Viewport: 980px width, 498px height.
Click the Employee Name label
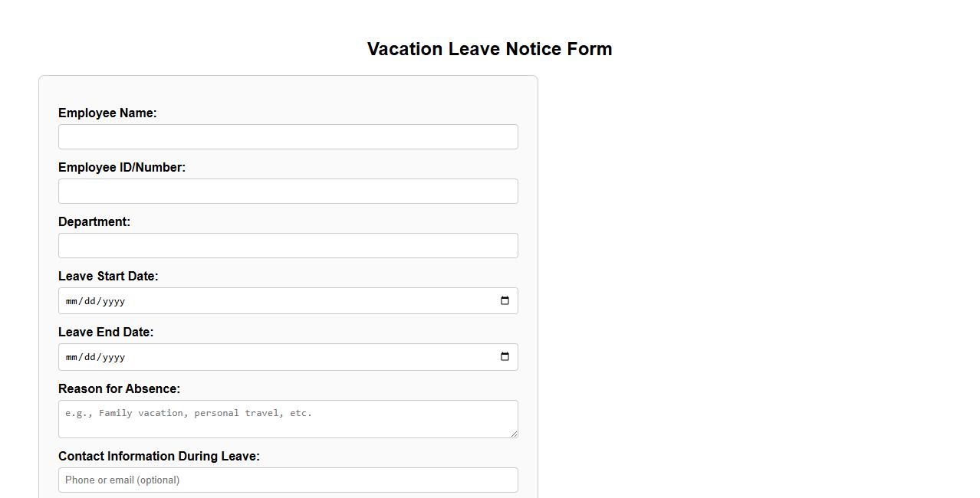(107, 113)
